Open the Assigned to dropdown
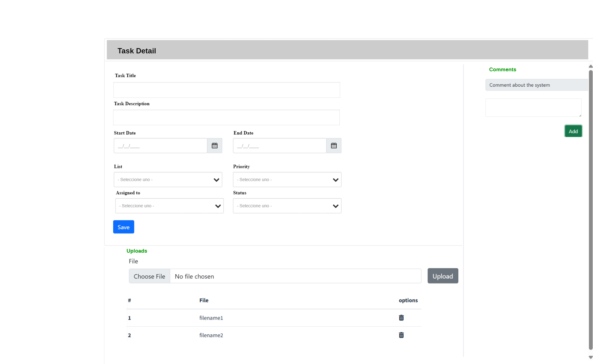Image resolution: width=593 pixels, height=364 pixels. [169, 206]
